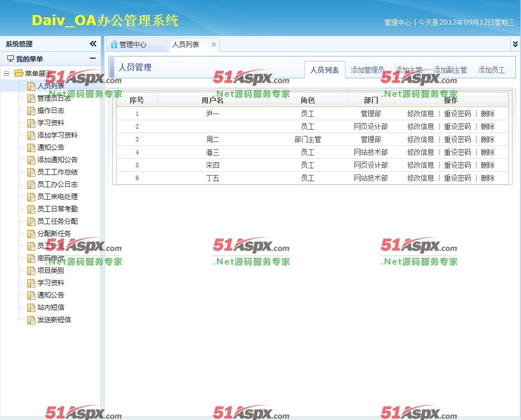Open 发送新短信 menu entry
The width and height of the screenshot is (521, 420).
[x=54, y=319]
